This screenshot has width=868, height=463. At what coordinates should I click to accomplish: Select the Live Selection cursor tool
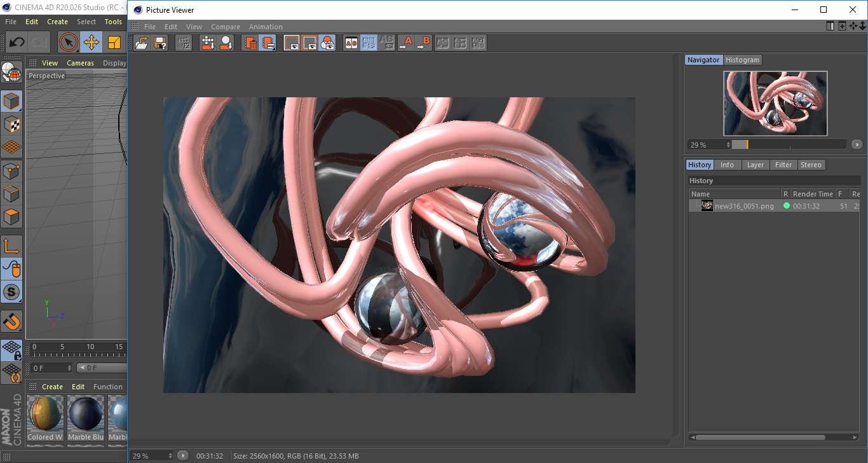[68, 43]
